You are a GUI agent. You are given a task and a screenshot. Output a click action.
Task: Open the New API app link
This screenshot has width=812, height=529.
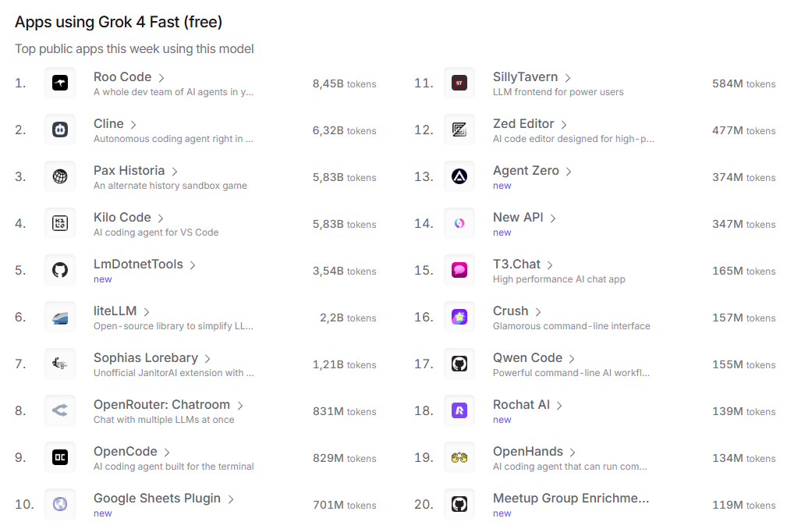point(518,218)
